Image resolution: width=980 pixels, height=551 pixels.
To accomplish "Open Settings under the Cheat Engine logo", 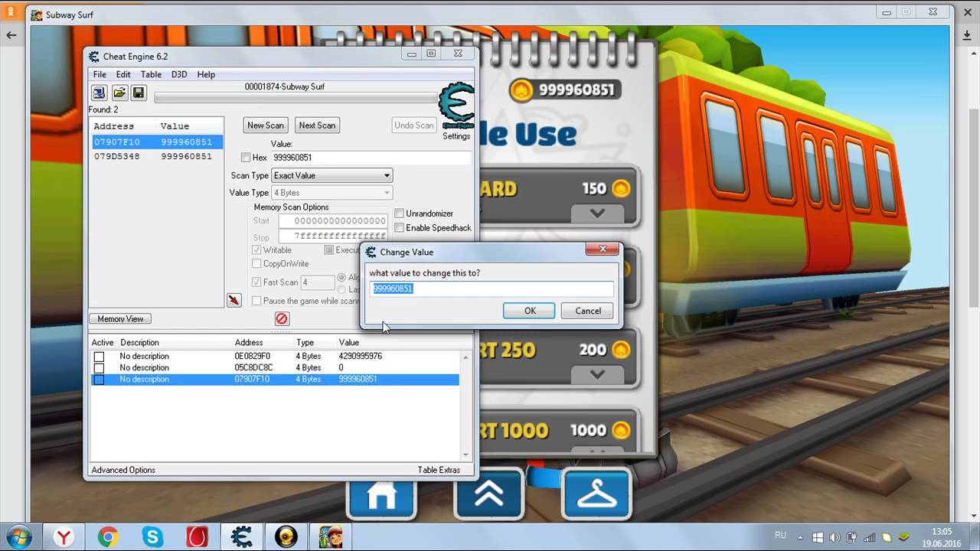I will 456,136.
